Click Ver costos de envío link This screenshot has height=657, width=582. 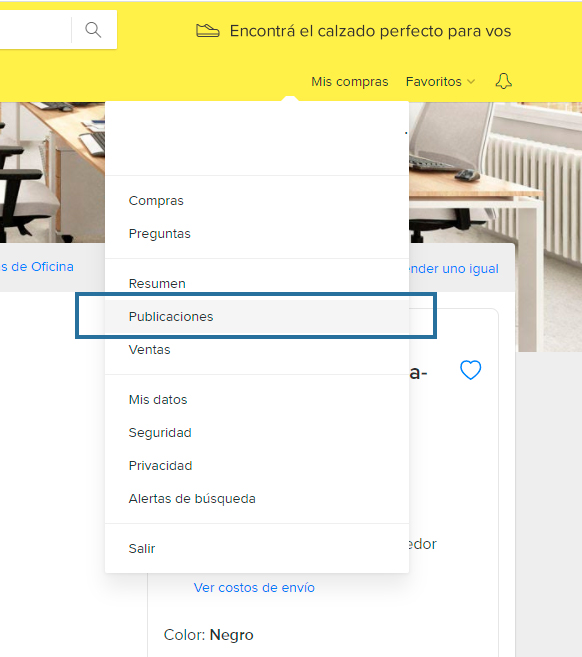pos(254,587)
